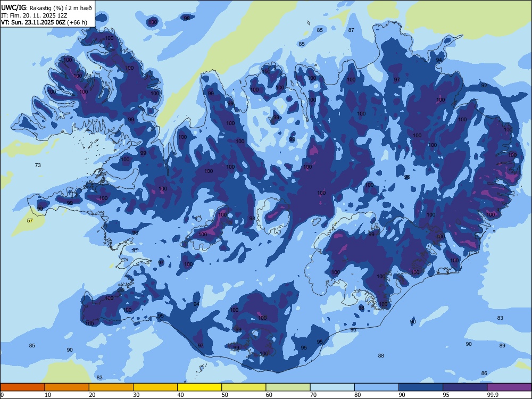The image size is (532, 399).
Task: Click the valid time 'VT: Sun. 23.11.2025 06Z'
Action: (x=33, y=22)
